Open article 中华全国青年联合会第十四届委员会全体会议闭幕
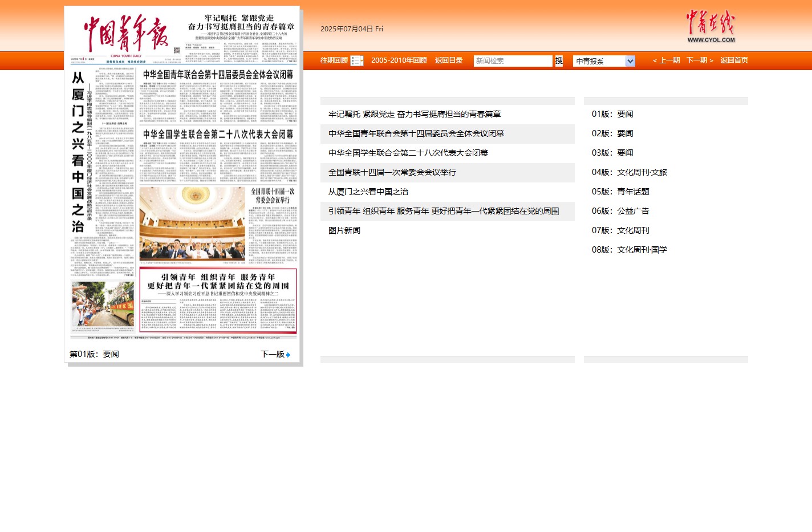 416,133
